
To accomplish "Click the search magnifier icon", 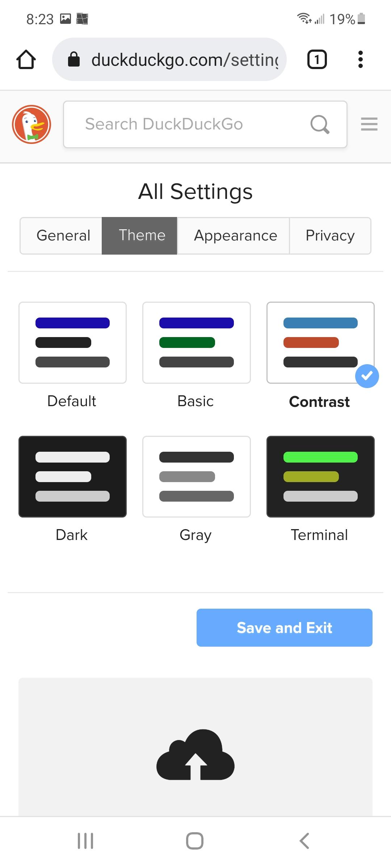I will point(319,124).
